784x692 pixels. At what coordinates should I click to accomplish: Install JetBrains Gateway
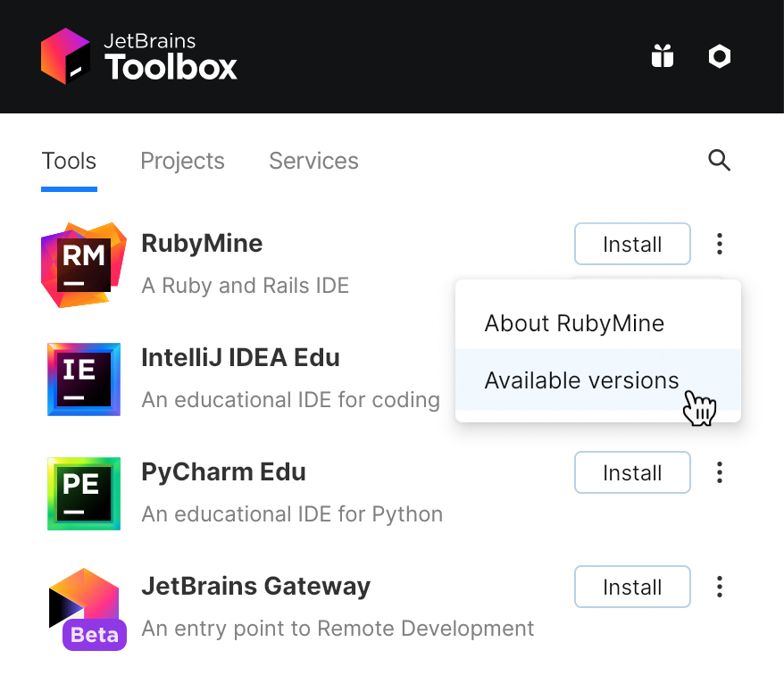tap(632, 587)
